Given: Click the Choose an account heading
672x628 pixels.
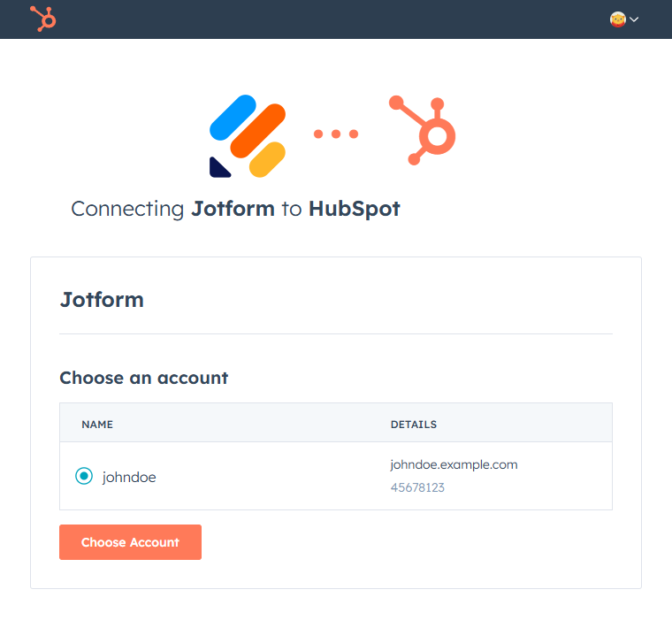Looking at the screenshot, I should click(x=143, y=378).
